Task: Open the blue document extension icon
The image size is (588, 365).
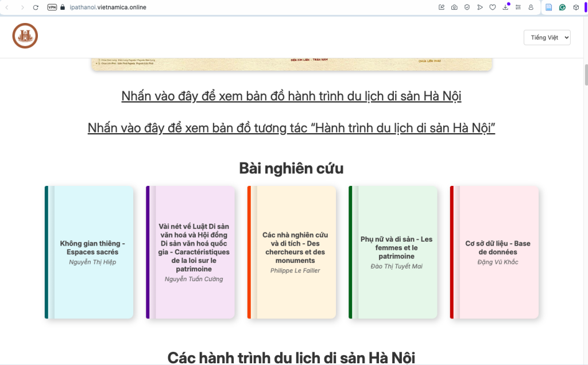Action: 549,7
